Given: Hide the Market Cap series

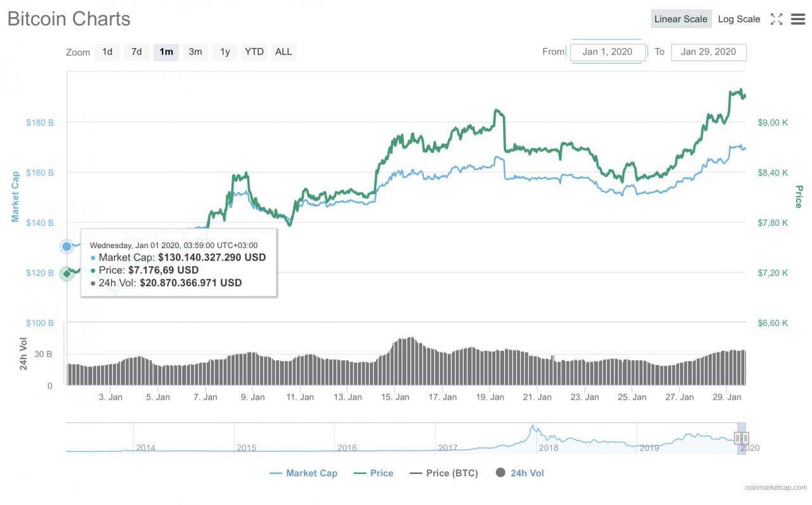Looking at the screenshot, I should click(x=304, y=473).
